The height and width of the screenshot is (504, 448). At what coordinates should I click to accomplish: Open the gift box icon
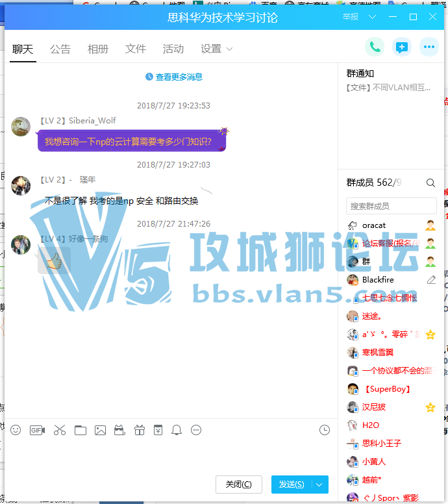pos(140,430)
